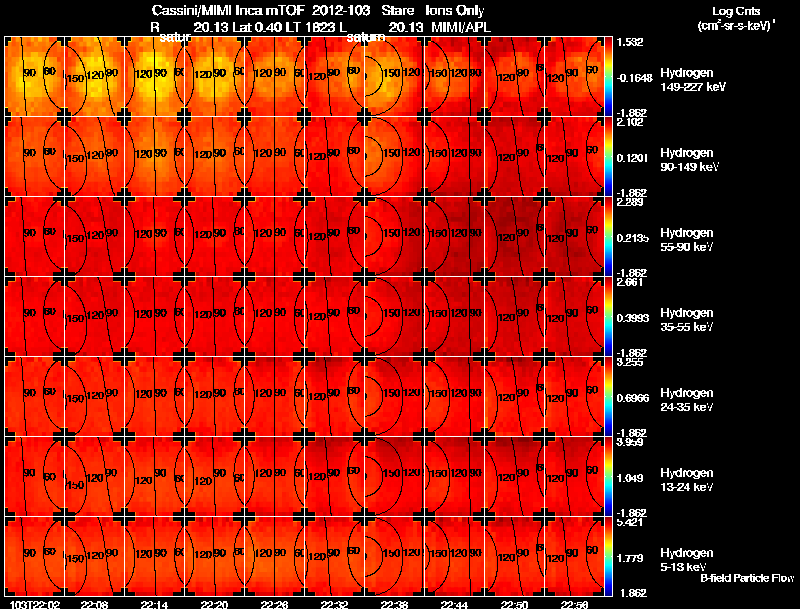800x609 pixels.
Task: Open the 5-13 keV image at 22:56
Action: (x=574, y=557)
